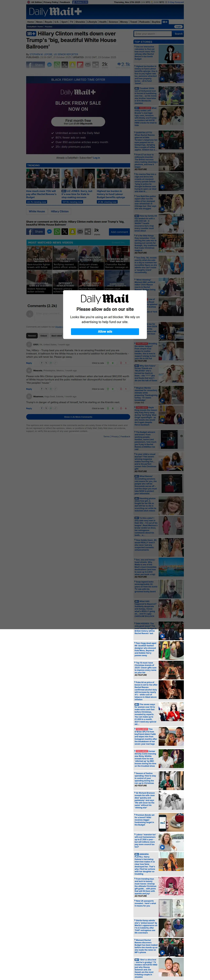Share via Snapchat icon under the byline
210x980 pixels.
tap(72, 65)
